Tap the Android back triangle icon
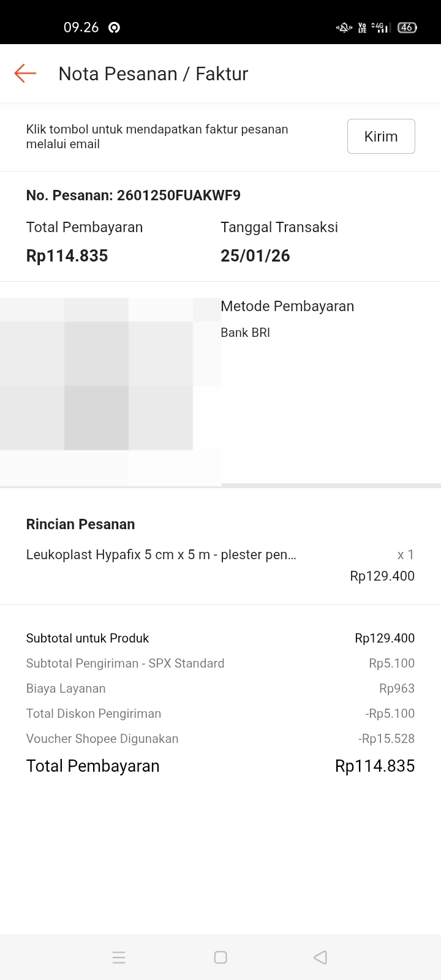The image size is (441, 980). tap(320, 957)
